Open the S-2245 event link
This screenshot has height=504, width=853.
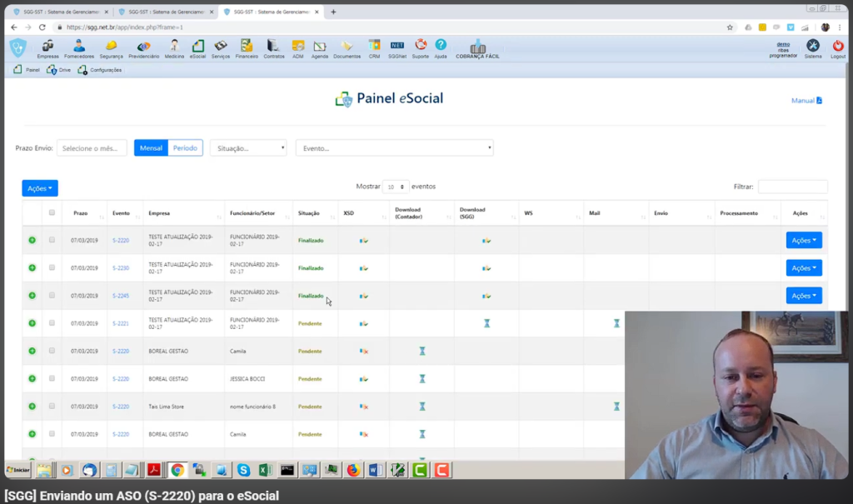coord(121,296)
